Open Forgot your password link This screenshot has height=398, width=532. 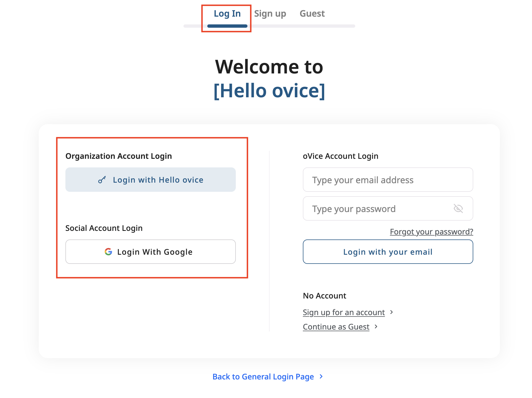pos(431,232)
